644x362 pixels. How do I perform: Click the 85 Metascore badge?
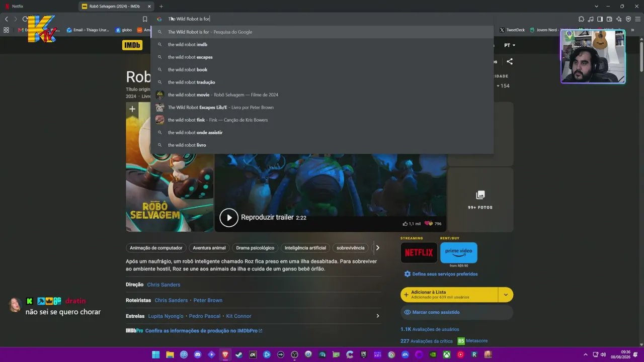tap(461, 341)
